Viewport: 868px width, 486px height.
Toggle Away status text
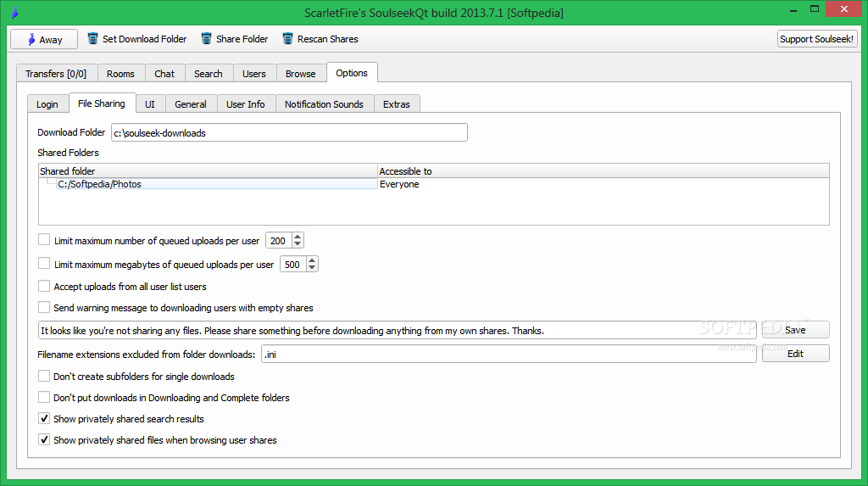click(51, 40)
